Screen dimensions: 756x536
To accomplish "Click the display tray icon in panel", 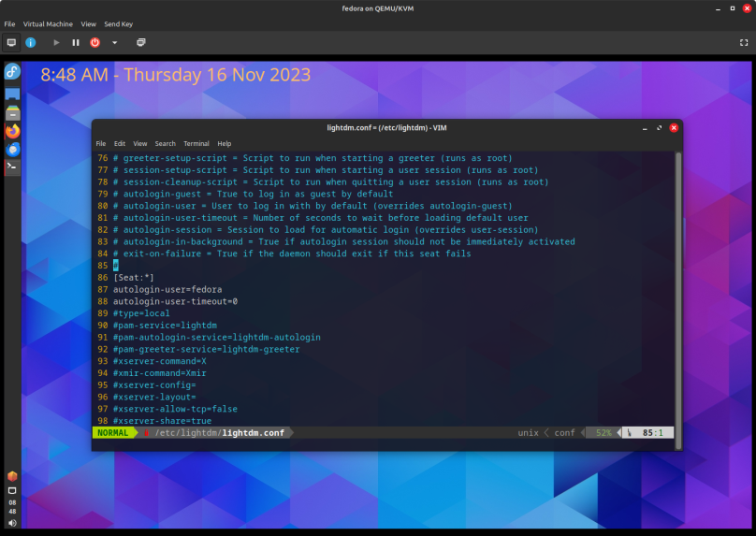I will 12,491.
